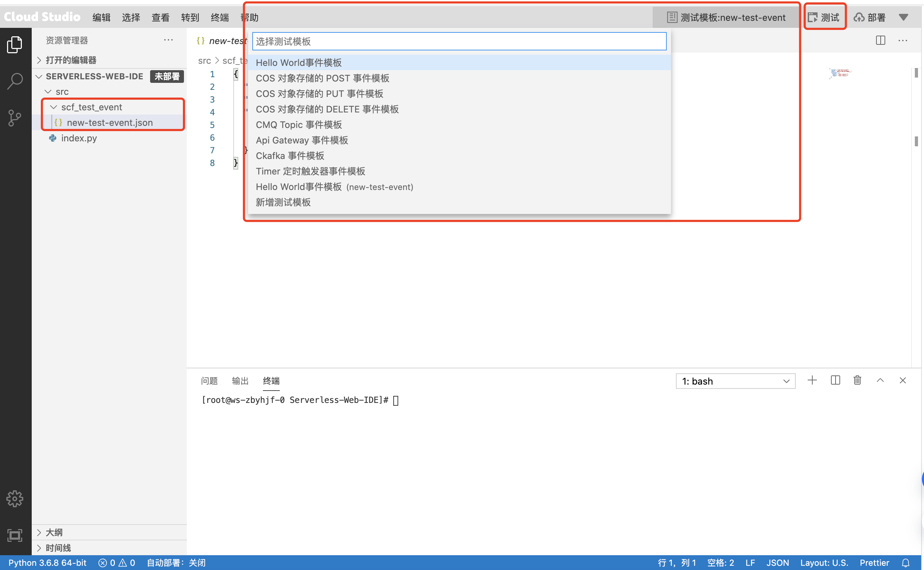Open Explorer panel more actions ellipsis
Image resolution: width=924 pixels, height=570 pixels.
[x=168, y=40]
